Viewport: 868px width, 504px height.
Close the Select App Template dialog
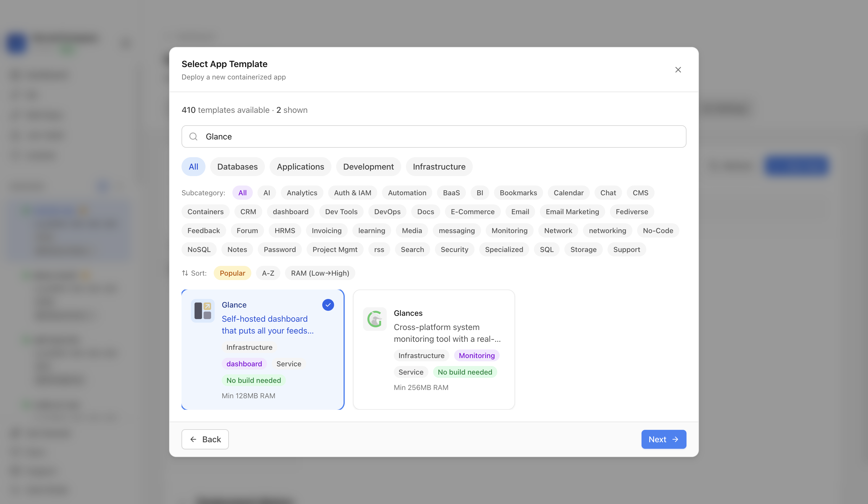[x=678, y=70]
